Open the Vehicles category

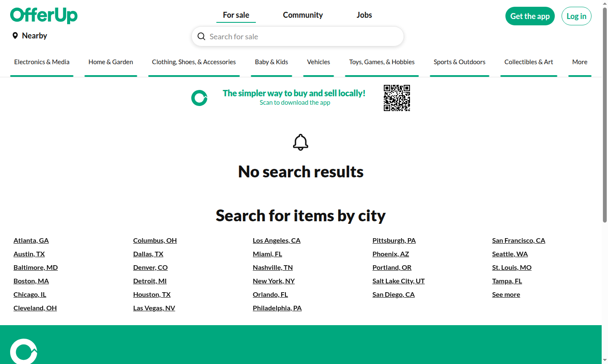coord(318,62)
